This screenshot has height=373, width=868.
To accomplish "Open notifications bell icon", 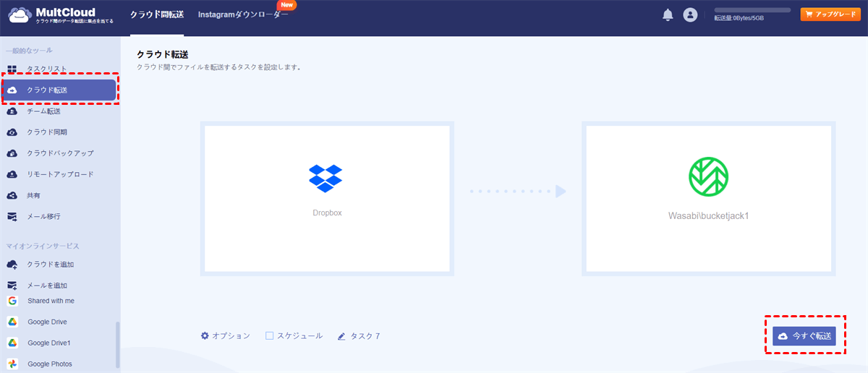I will (668, 14).
